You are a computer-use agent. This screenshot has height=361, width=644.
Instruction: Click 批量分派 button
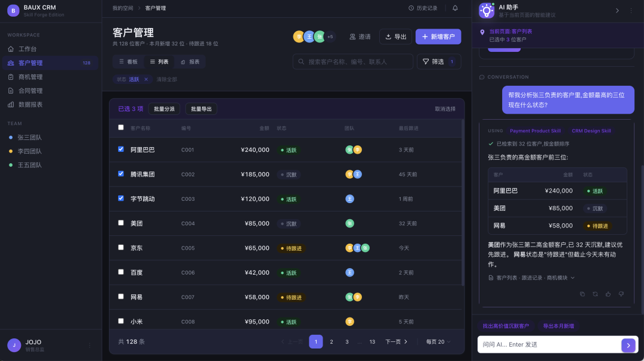click(164, 108)
